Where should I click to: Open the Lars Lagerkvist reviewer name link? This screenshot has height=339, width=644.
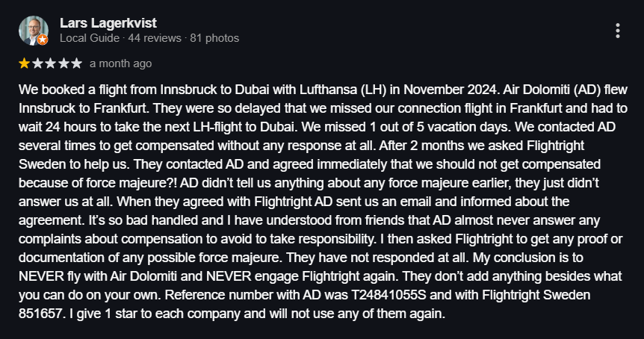(x=108, y=23)
